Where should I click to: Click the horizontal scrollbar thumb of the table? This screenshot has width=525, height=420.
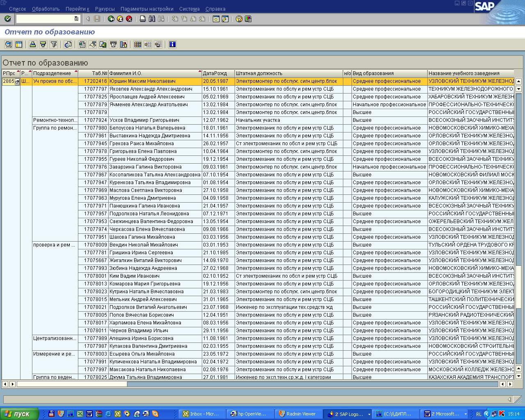coord(72,384)
